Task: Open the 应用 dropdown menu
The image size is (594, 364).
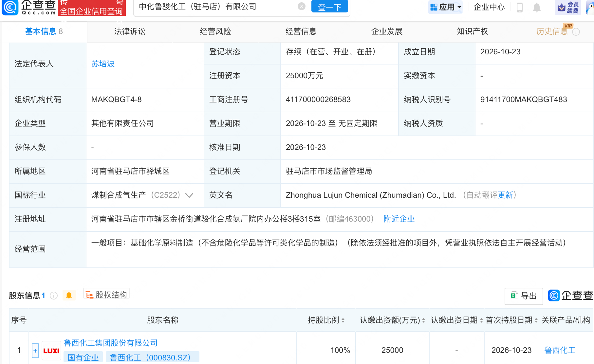Action: tap(445, 7)
